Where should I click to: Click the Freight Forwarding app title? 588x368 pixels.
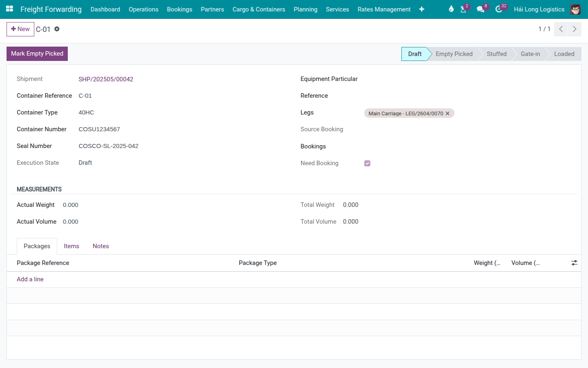click(x=51, y=9)
